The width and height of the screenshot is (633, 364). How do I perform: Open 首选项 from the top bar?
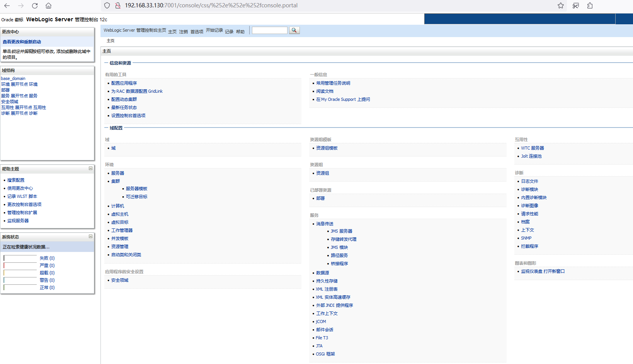click(x=197, y=32)
